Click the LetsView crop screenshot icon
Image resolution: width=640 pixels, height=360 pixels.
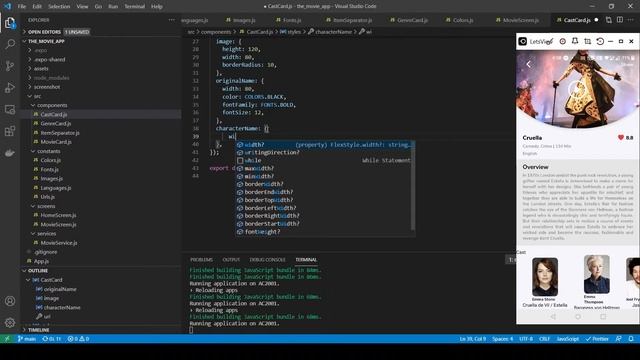point(587,42)
